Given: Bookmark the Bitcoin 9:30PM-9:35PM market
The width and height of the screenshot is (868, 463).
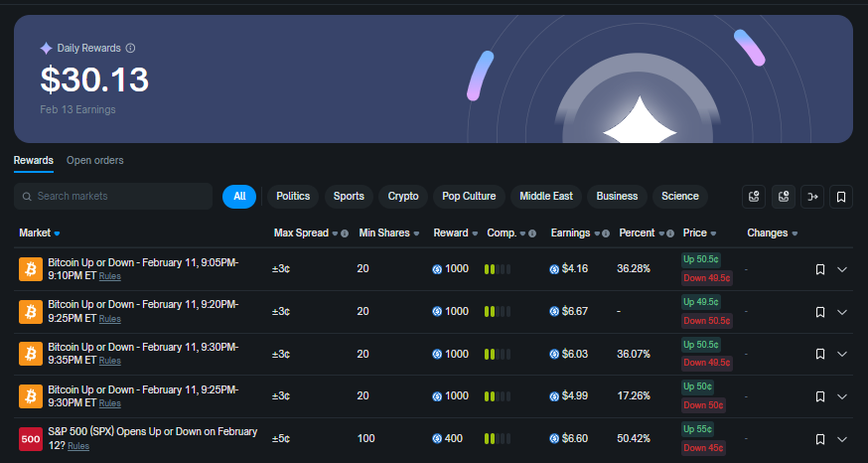Looking at the screenshot, I should pyautogui.click(x=820, y=354).
